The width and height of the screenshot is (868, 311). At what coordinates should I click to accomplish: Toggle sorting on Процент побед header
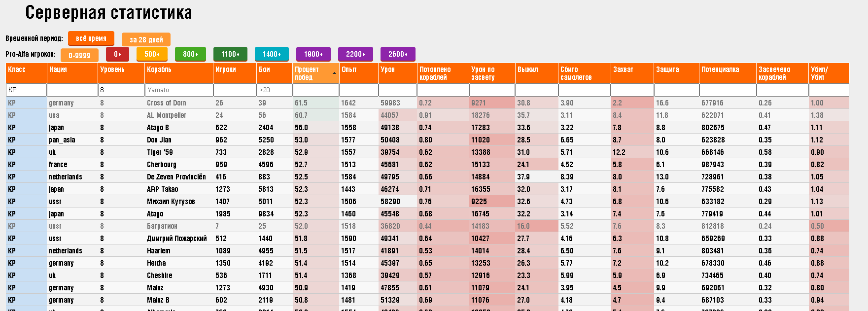316,73
